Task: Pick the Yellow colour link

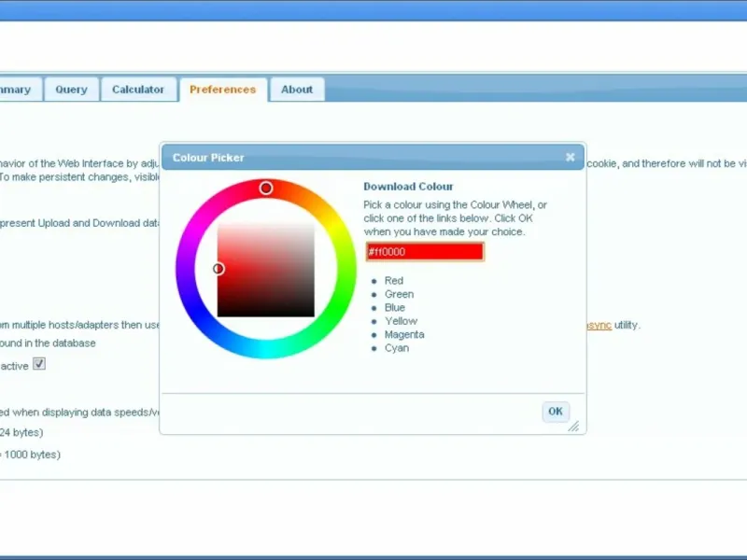Action: (x=401, y=321)
